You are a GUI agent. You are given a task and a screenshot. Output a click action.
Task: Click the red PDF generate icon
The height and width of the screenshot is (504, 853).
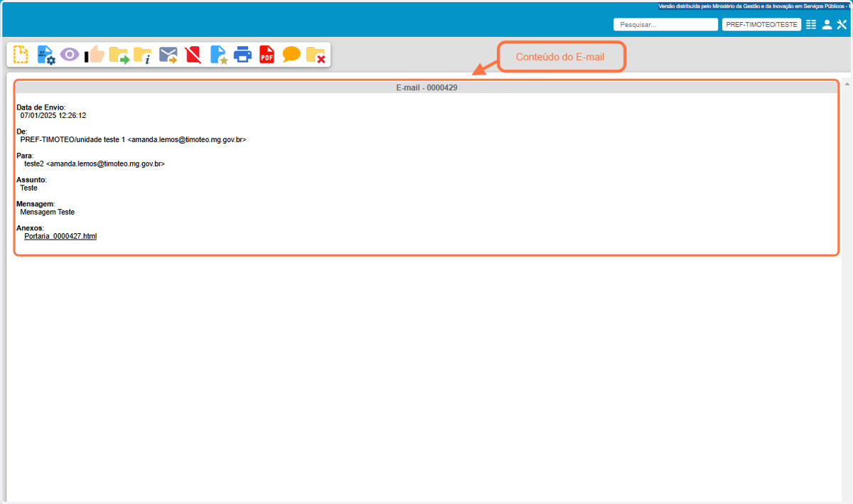click(x=267, y=55)
